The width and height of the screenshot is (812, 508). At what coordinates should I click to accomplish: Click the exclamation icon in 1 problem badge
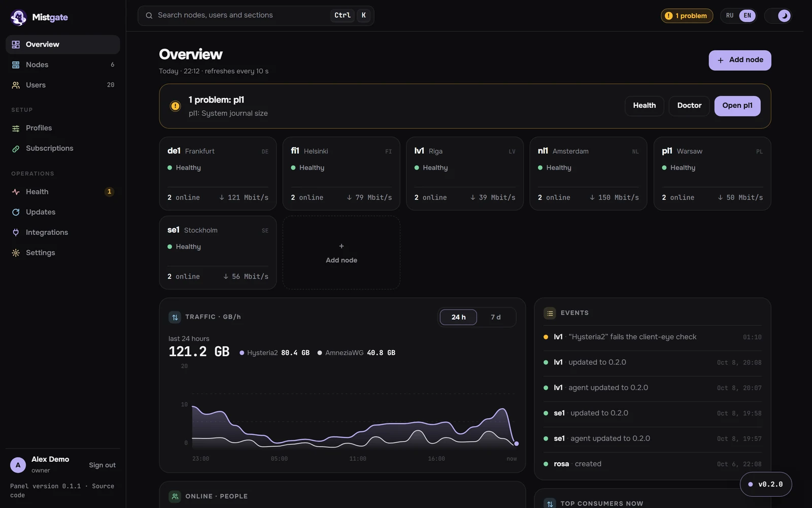[669, 16]
